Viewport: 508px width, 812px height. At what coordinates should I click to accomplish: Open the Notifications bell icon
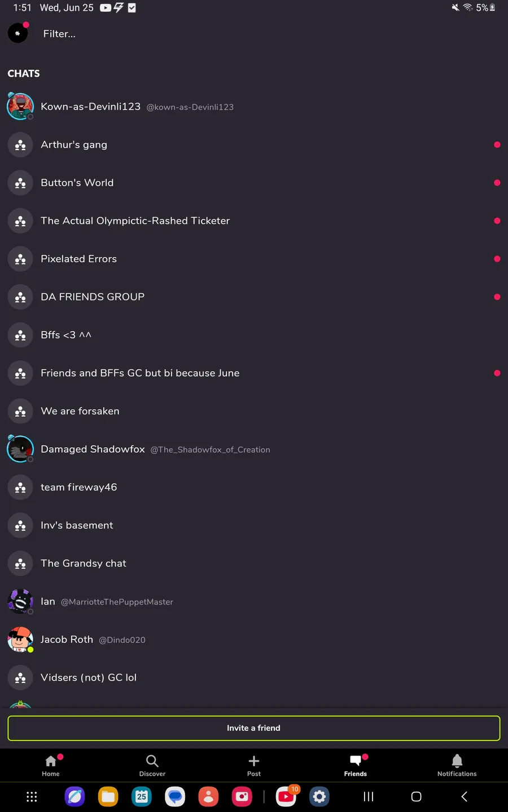[x=457, y=761]
